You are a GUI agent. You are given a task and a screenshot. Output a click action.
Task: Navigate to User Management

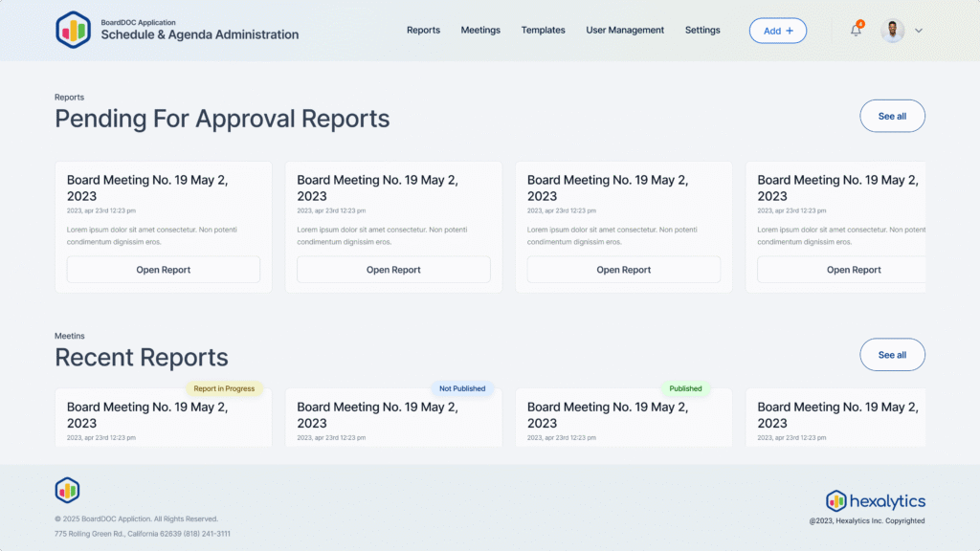625,31
